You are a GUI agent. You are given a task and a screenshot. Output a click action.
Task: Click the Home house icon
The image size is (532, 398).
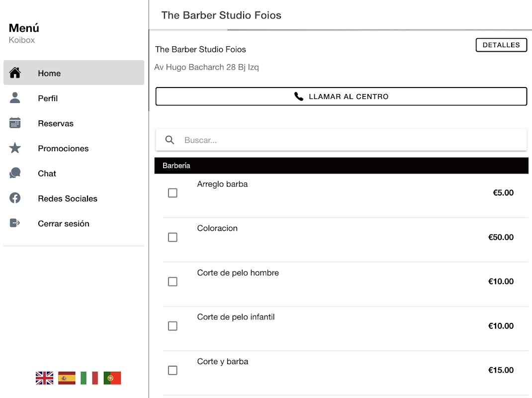[x=15, y=73]
